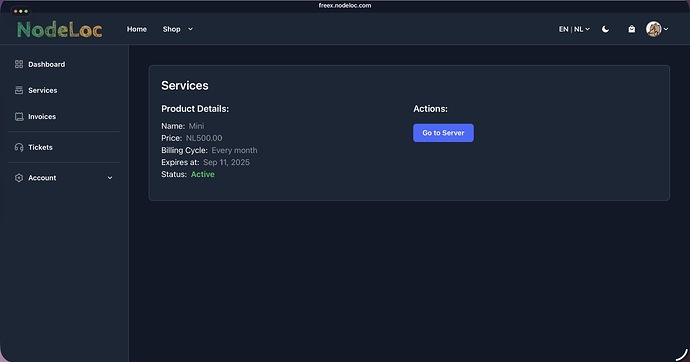Click the Go to Server button

pos(443,133)
